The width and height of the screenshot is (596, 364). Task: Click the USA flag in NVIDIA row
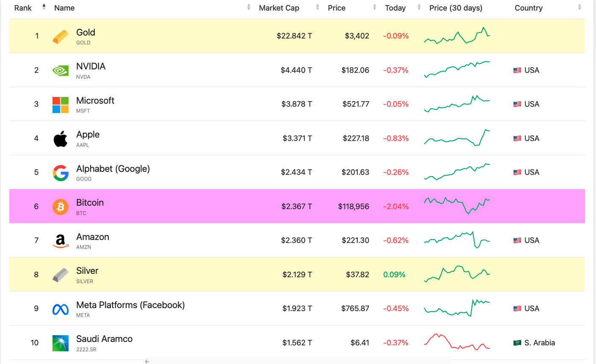pyautogui.click(x=517, y=70)
